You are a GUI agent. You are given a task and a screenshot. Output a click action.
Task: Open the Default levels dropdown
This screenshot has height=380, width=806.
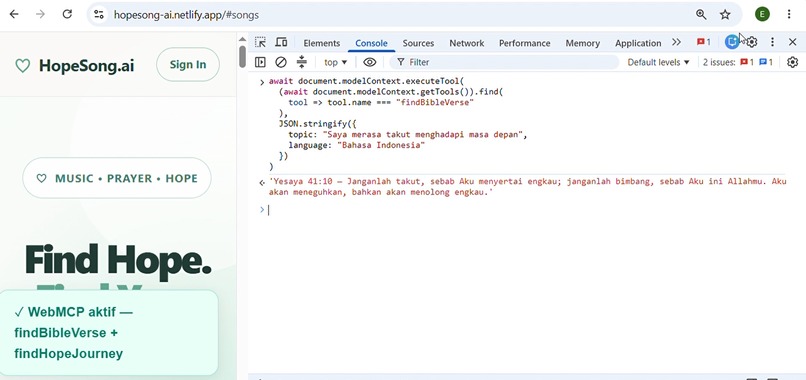point(658,62)
